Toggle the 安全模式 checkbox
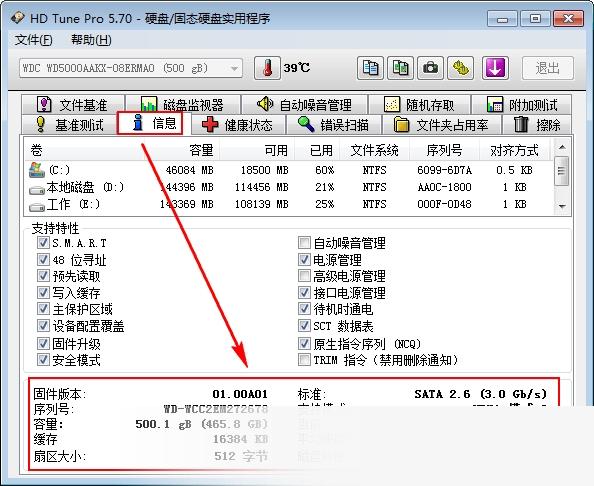The height and width of the screenshot is (486, 594). pos(43,359)
